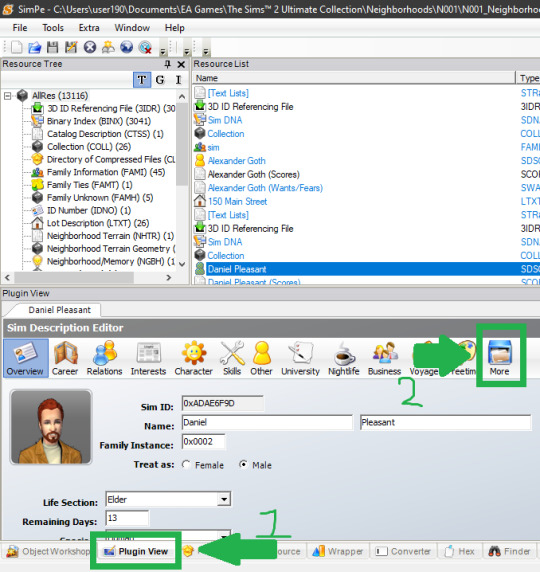540x572 pixels.
Task: Sort by the Type column header
Action: point(529,78)
